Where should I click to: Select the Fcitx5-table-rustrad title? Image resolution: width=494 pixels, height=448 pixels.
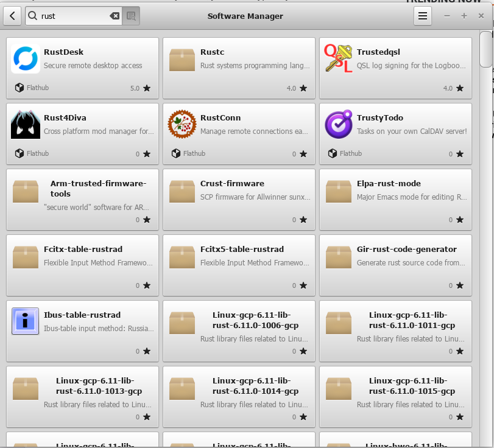pos(242,250)
